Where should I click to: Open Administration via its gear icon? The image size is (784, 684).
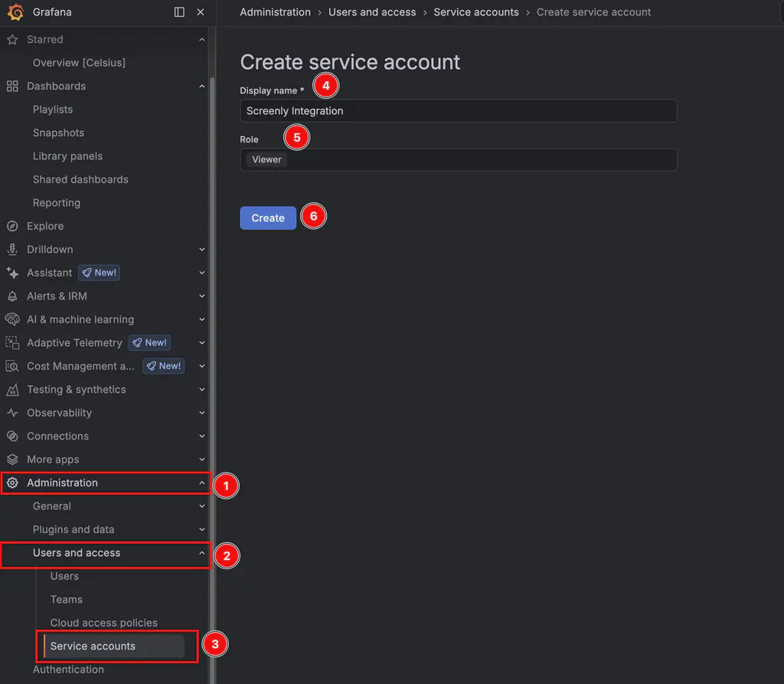click(12, 483)
